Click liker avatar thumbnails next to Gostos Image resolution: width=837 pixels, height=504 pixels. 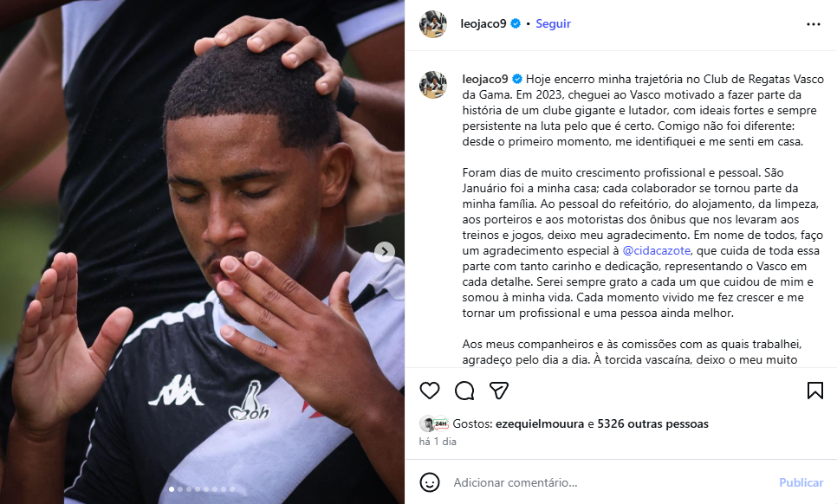[x=434, y=424]
